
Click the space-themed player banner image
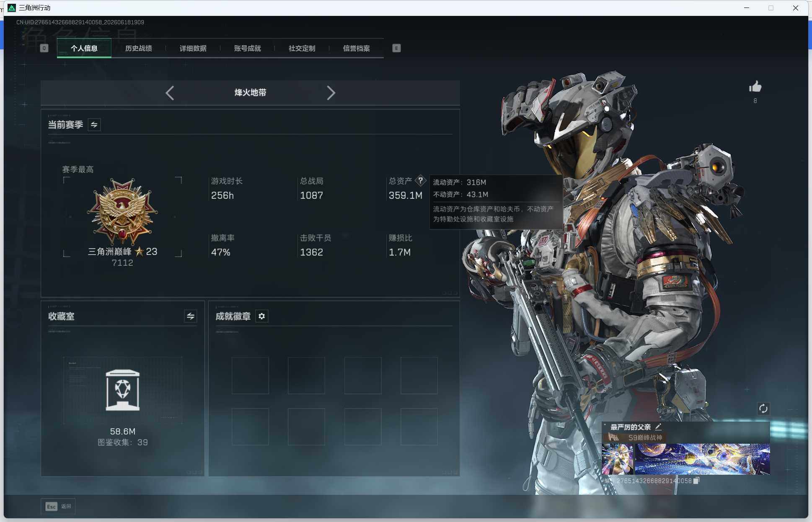(x=702, y=459)
